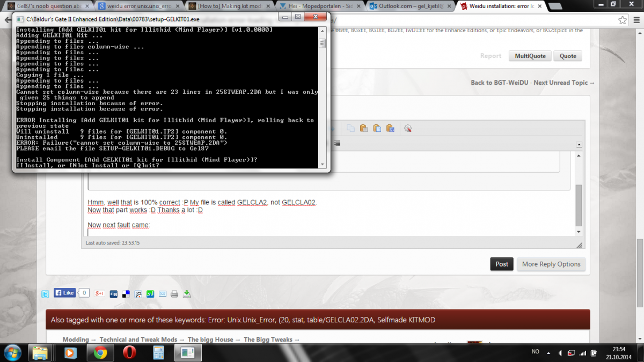Click the first paste clipboard icon in the editor

coord(363,128)
